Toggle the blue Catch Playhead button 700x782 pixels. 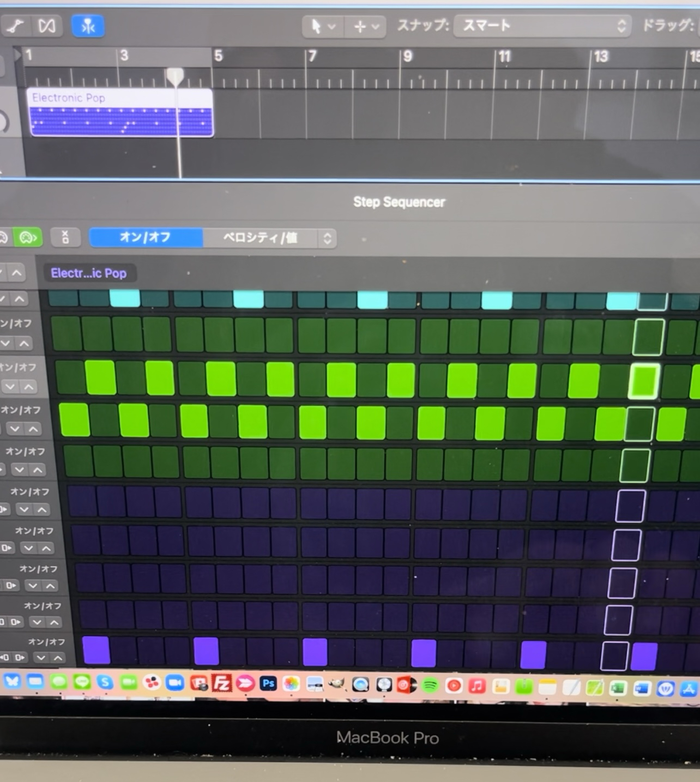pyautogui.click(x=88, y=26)
